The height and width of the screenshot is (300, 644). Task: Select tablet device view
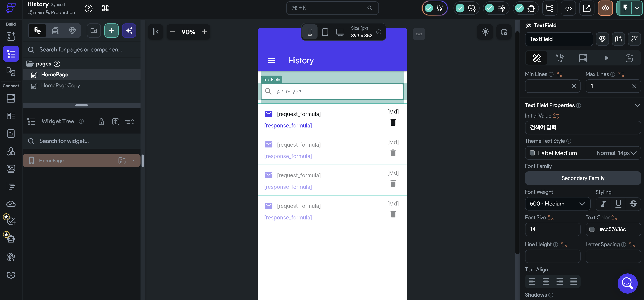click(325, 32)
